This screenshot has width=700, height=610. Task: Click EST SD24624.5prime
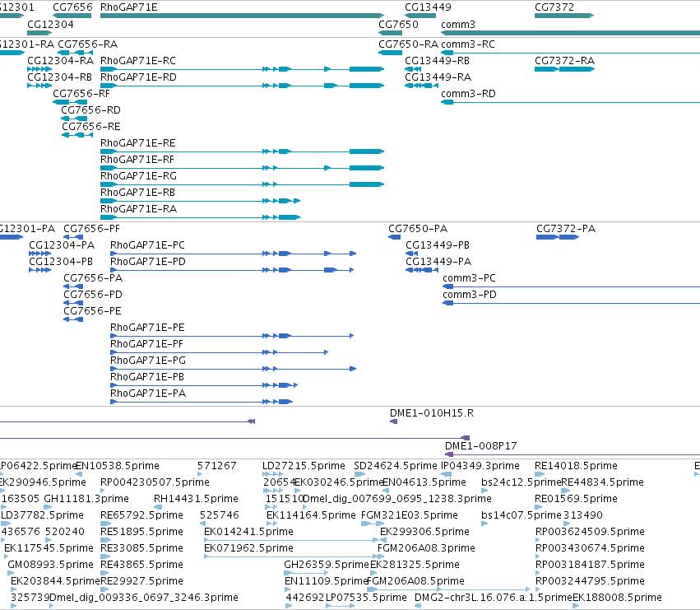coord(359,474)
